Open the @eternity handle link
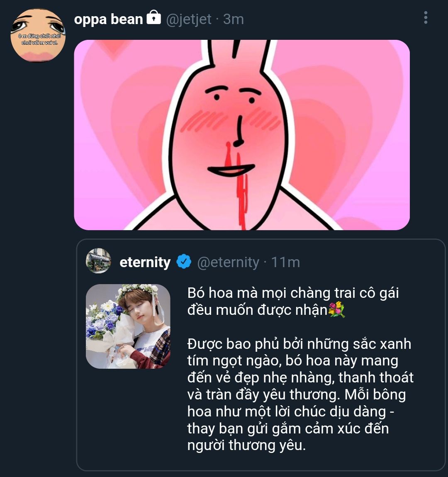The width and height of the screenshot is (448, 477). pyautogui.click(x=228, y=262)
